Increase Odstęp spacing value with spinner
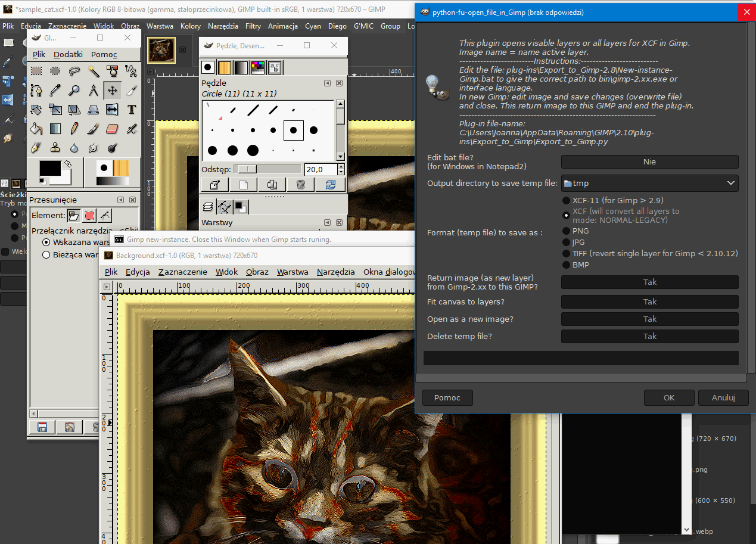Screen dimensions: 756x544 coord(341,167)
